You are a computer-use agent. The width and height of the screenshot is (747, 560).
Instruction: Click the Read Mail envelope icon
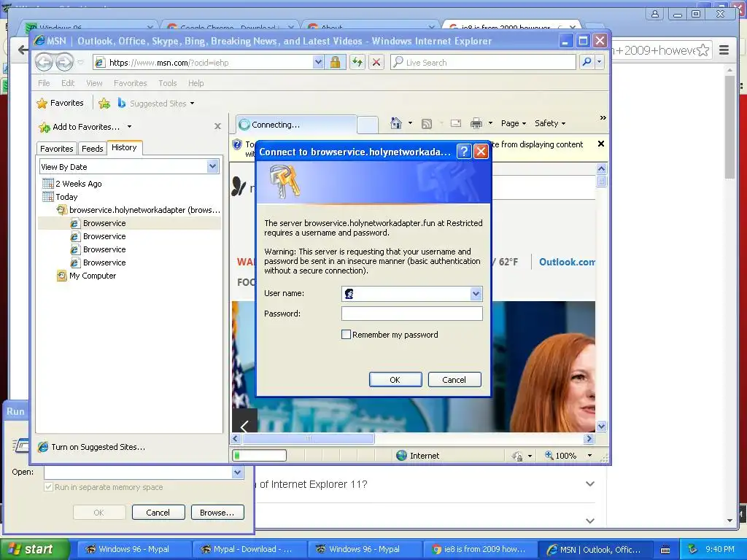point(456,123)
